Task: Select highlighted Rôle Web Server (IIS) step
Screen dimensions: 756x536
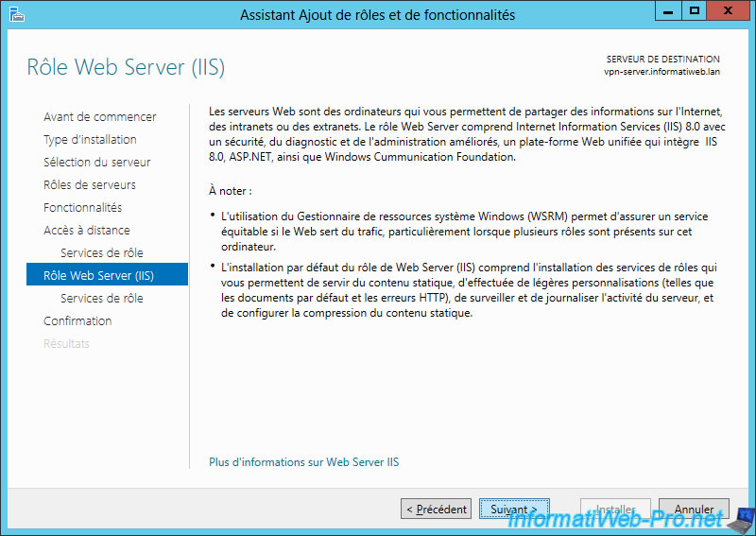Action: coord(107,274)
